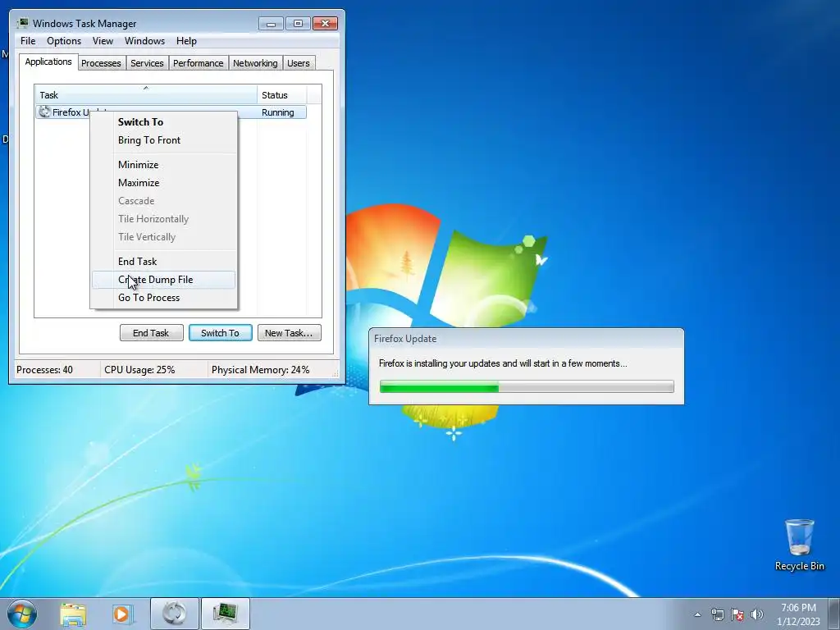Click the Firefox installing updates message
This screenshot has height=630, width=840.
click(x=503, y=363)
